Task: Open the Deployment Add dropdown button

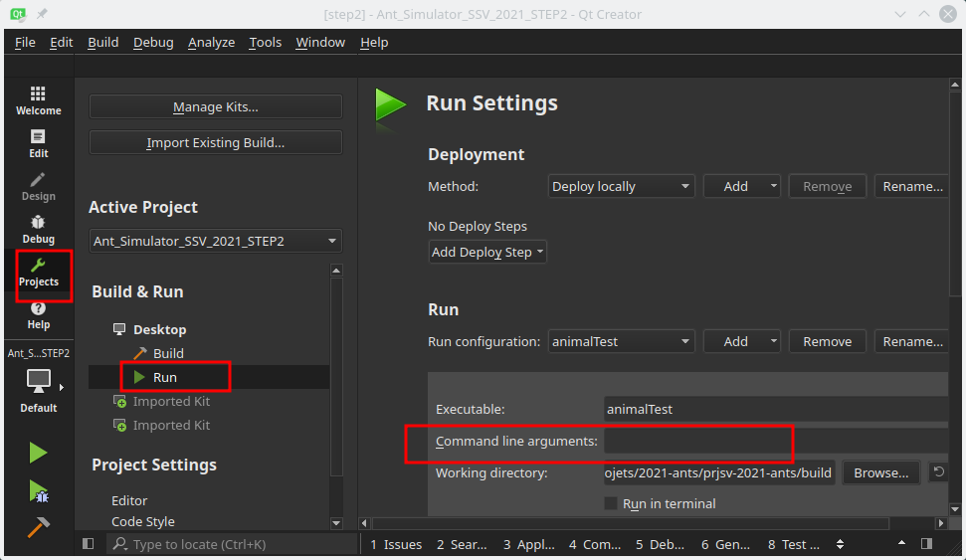Action: [x=742, y=186]
